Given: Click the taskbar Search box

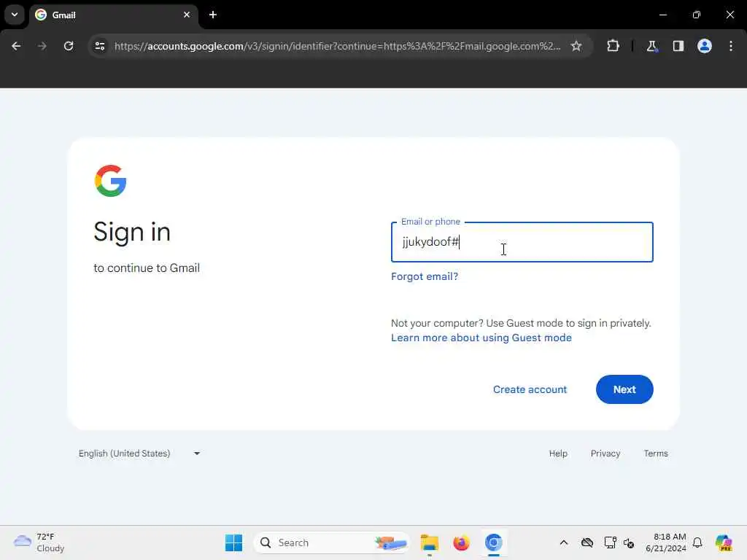Looking at the screenshot, I should pos(332,542).
